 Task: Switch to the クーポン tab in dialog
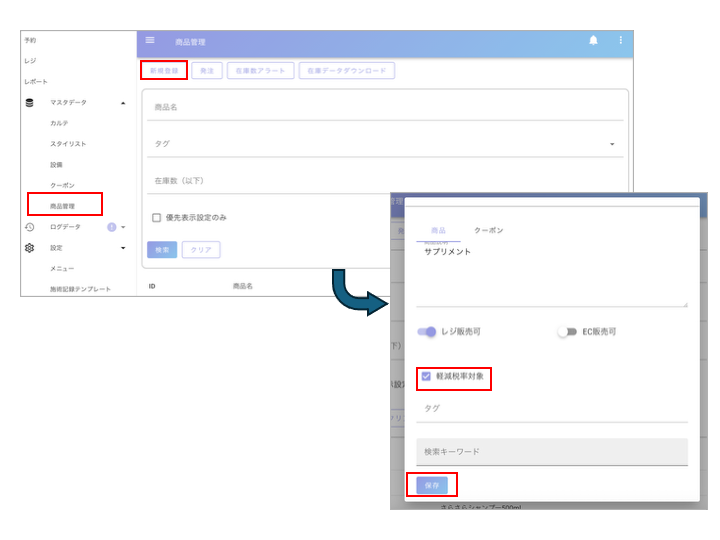488,231
